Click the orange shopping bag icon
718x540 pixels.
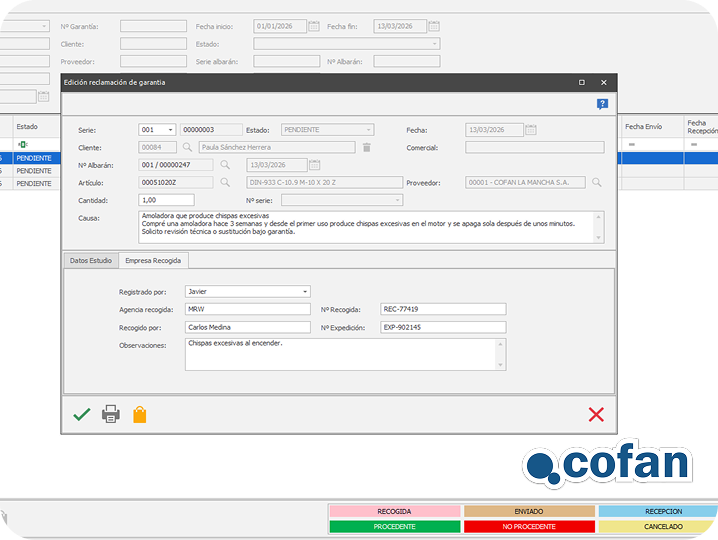140,414
